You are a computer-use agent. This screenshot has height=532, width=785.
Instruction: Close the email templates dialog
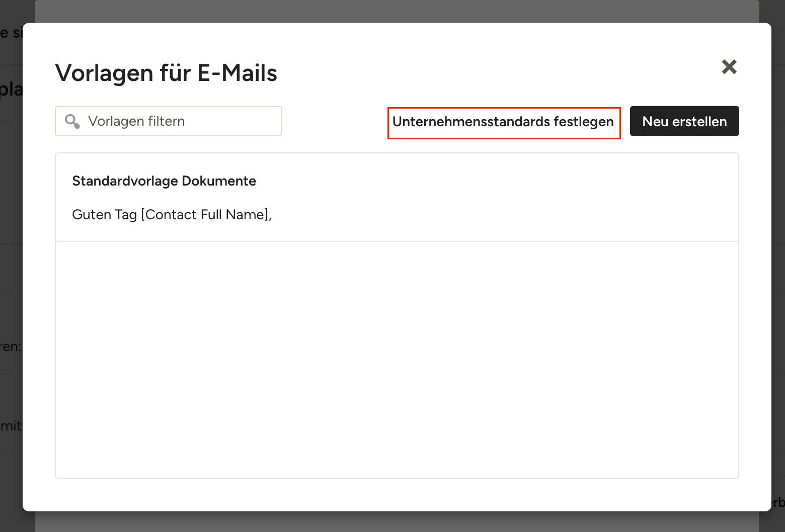729,67
